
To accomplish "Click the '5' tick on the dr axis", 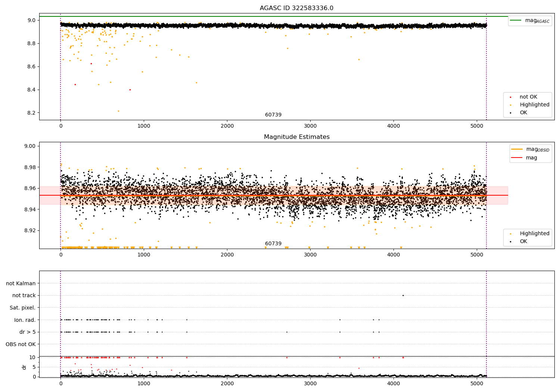I will pos(34,367).
